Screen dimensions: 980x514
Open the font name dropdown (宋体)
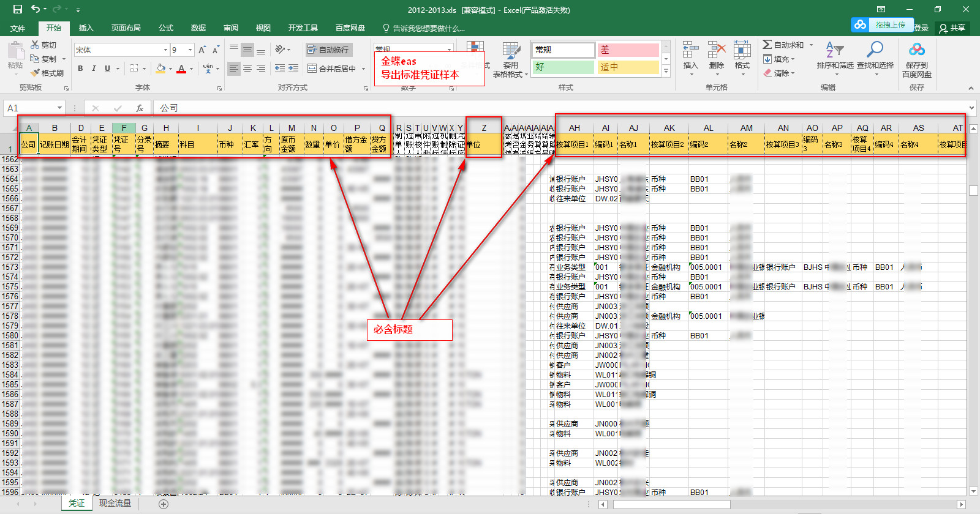165,50
